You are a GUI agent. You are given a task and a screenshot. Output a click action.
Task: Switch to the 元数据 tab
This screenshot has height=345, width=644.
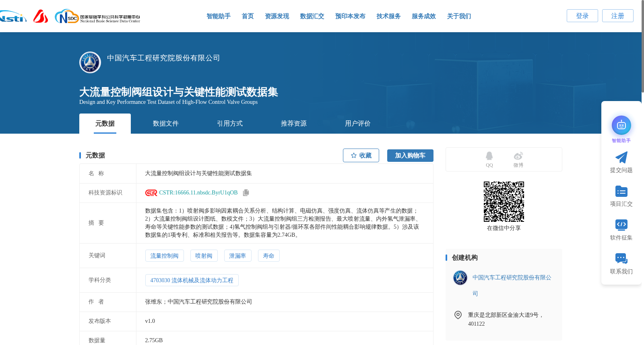105,124
